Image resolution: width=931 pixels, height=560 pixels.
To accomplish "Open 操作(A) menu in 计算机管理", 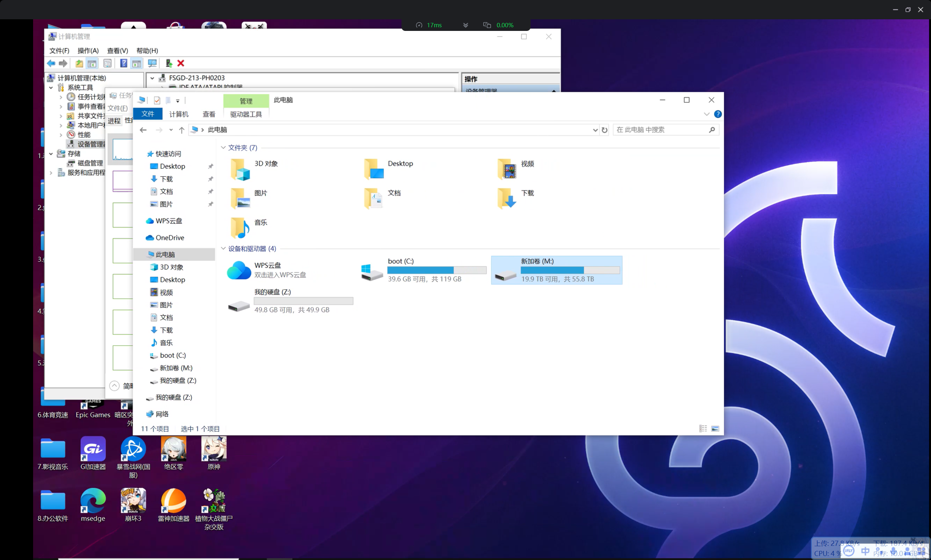I will point(88,51).
